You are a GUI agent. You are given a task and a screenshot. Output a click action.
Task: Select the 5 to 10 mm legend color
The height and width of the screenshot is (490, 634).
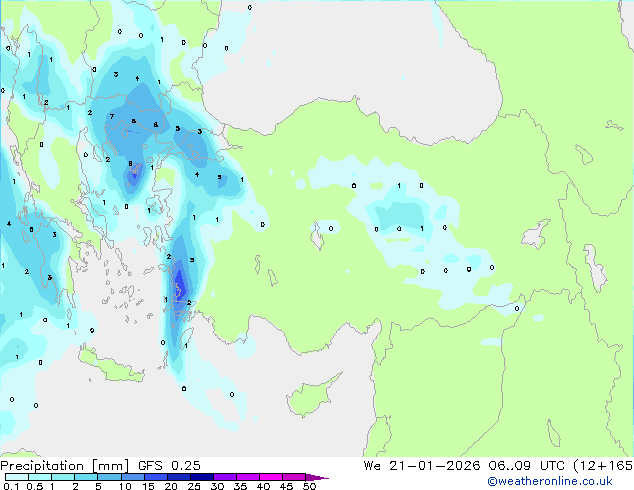click(109, 477)
